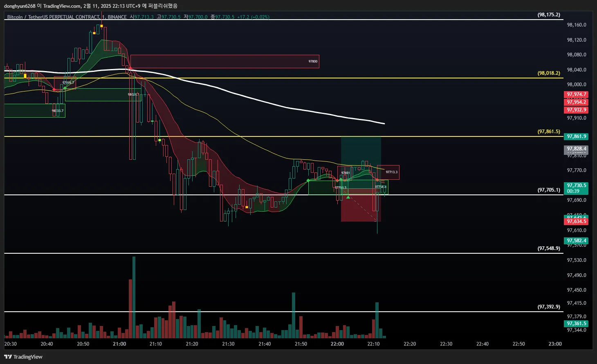Click the 98,120.0 price axis label
The height and width of the screenshot is (364, 597).
coord(577,40)
